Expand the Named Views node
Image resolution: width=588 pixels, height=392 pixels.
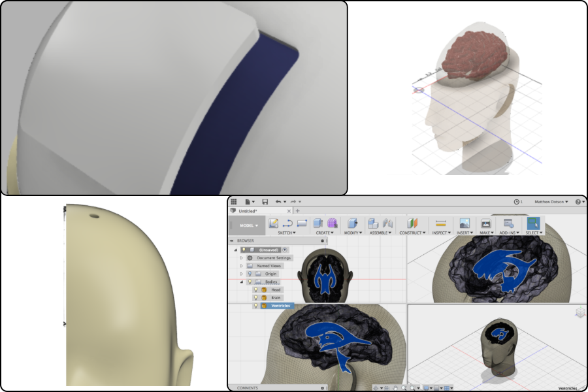[x=242, y=266]
